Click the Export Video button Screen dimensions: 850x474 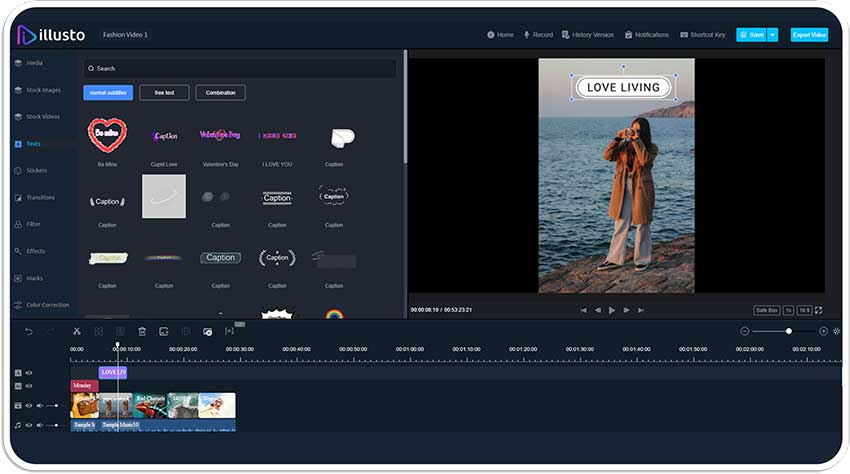point(809,35)
